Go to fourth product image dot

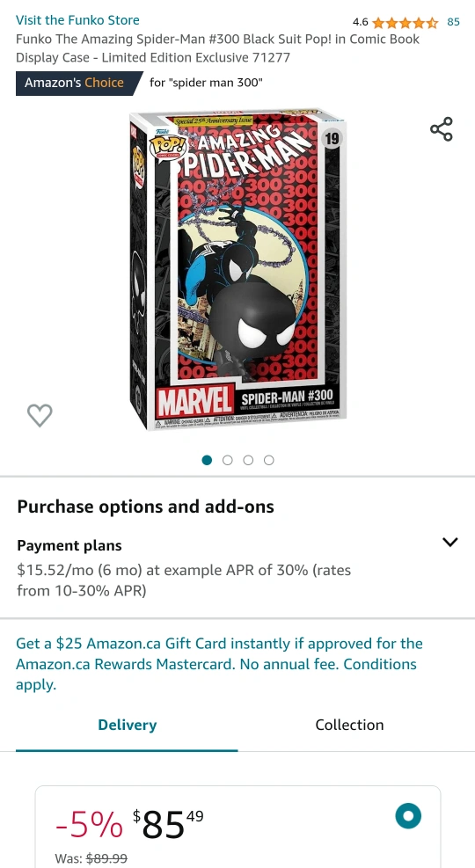click(268, 460)
